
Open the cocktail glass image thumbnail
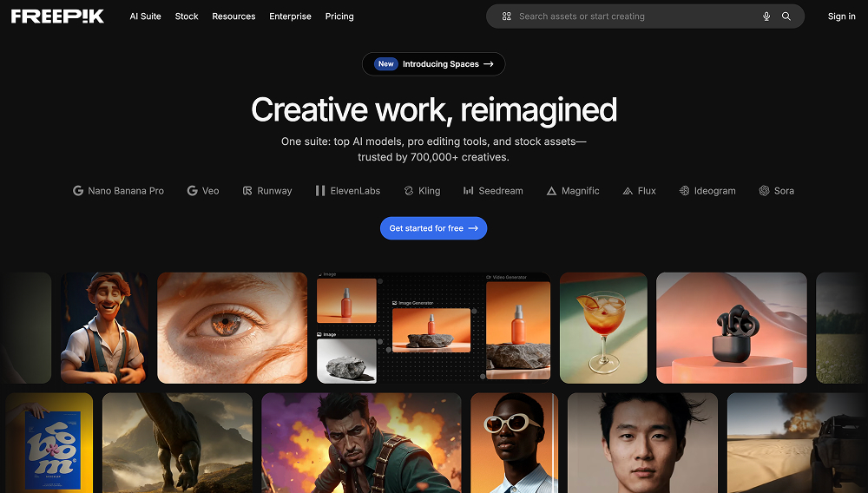(x=603, y=327)
